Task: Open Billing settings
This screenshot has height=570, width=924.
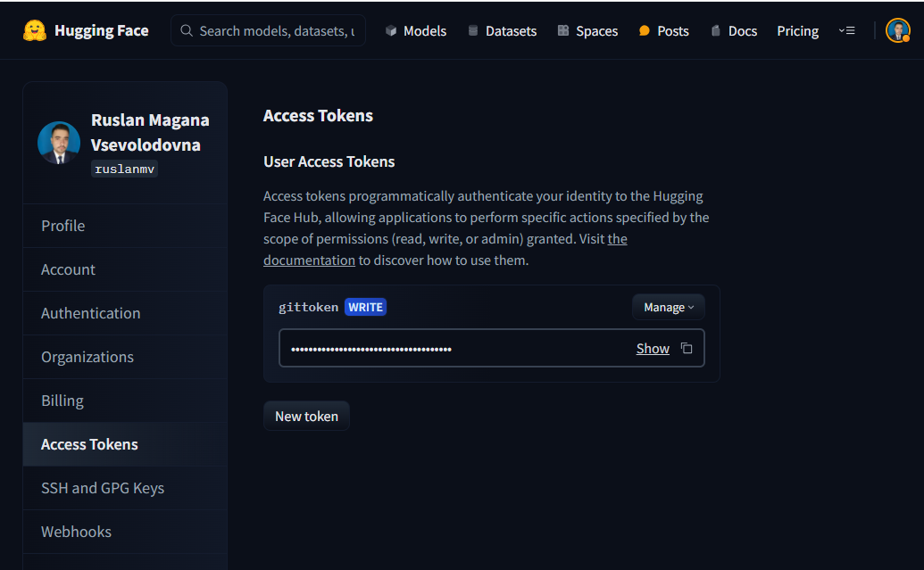Action: tap(125, 401)
